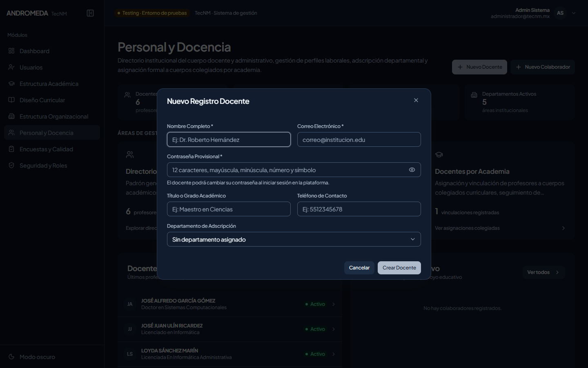Close the Nuevo Registro Docente dialog
This screenshot has height=368, width=588.
point(416,100)
